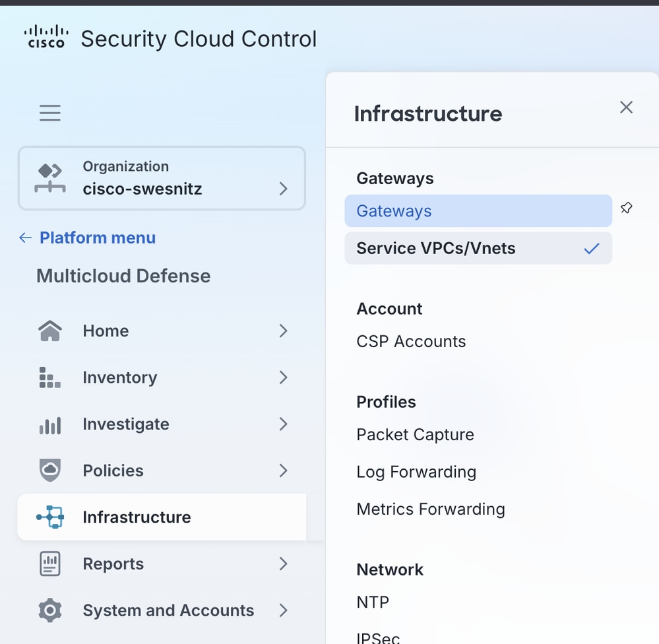Image resolution: width=659 pixels, height=644 pixels.
Task: Click the Network section heading
Action: [390, 570]
